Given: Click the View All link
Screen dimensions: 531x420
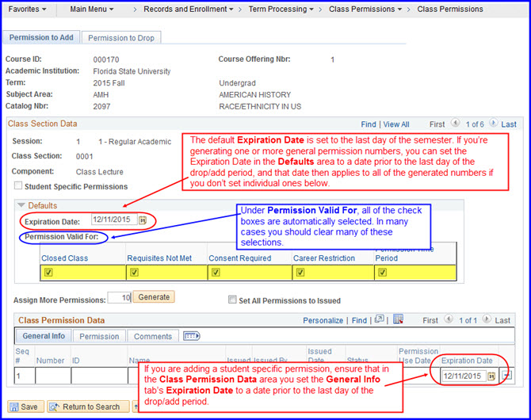Looking at the screenshot, I should 396,124.
